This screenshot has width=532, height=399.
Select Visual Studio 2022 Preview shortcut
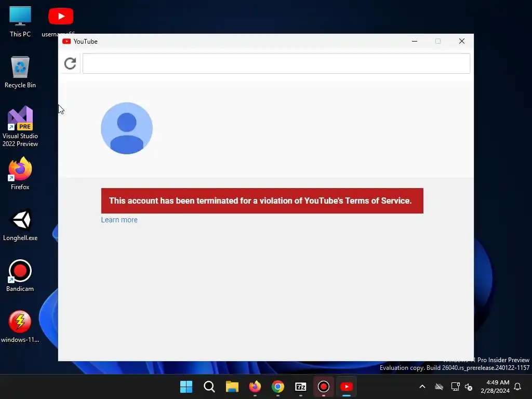tap(20, 127)
